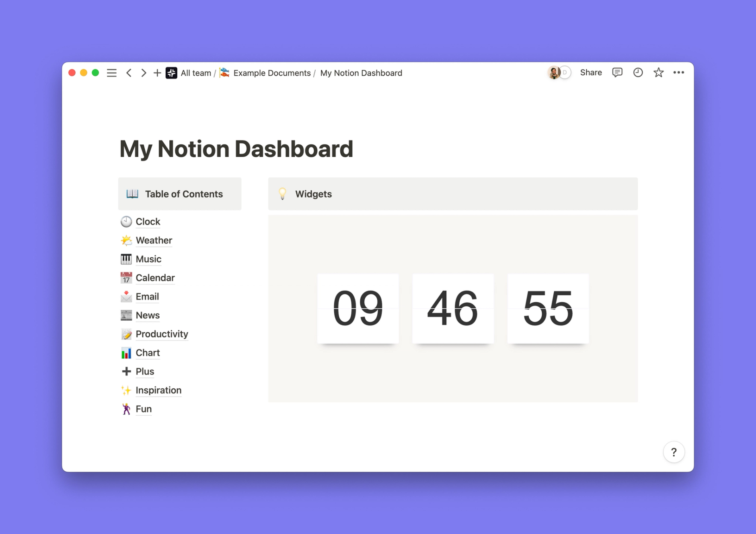The height and width of the screenshot is (534, 756).
Task: Favorite this page with the star
Action: 658,72
